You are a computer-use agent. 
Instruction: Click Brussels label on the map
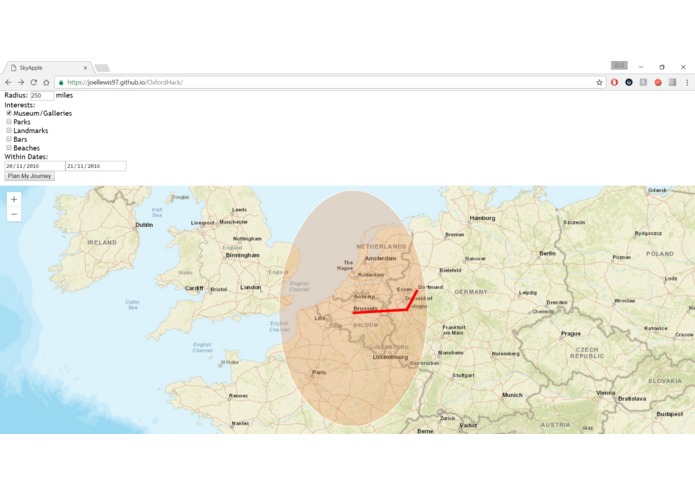click(x=365, y=308)
